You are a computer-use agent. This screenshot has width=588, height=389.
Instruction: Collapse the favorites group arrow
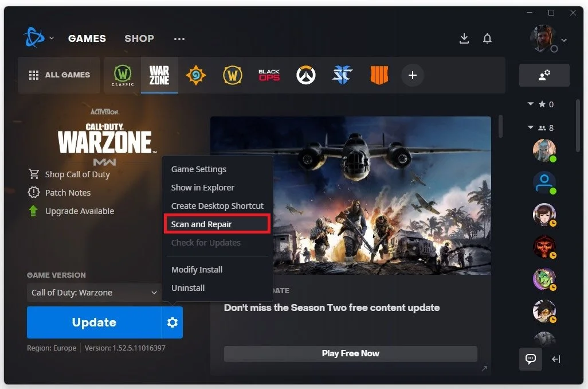pyautogui.click(x=531, y=104)
